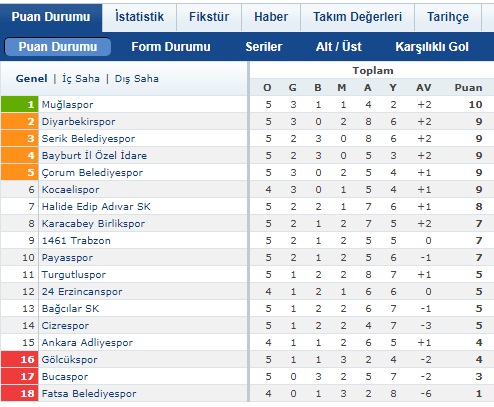Open the 1461 Trabzon team link
The height and width of the screenshot is (407, 494).
[76, 241]
